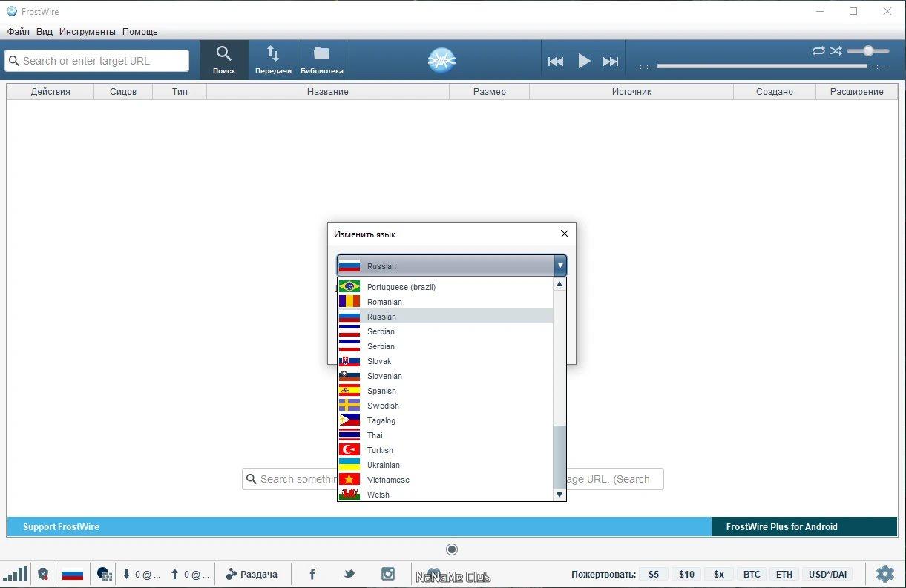Sort results by Название column
906x588 pixels.
[x=328, y=92]
